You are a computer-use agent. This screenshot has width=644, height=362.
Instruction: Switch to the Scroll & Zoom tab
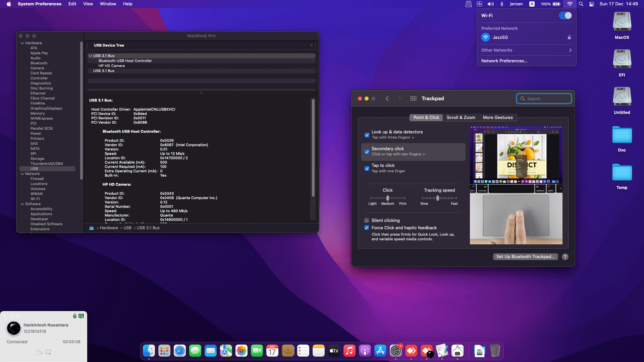[461, 117]
